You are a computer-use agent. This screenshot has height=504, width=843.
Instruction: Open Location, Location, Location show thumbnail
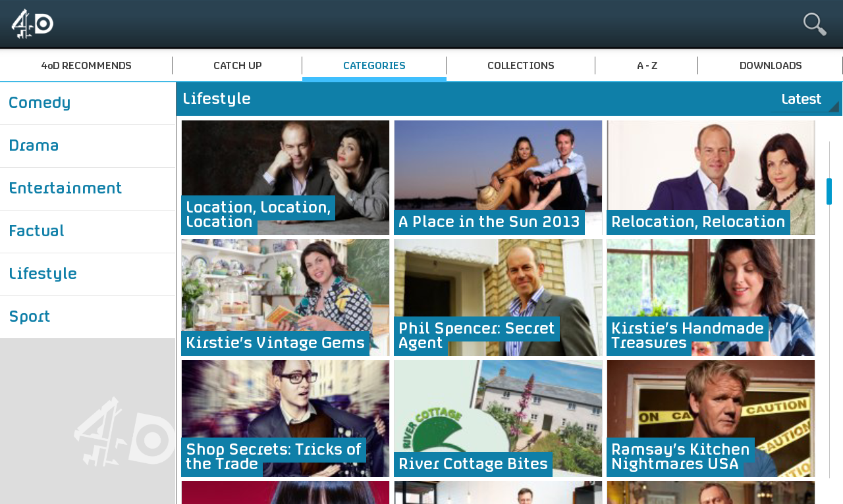[285, 178]
